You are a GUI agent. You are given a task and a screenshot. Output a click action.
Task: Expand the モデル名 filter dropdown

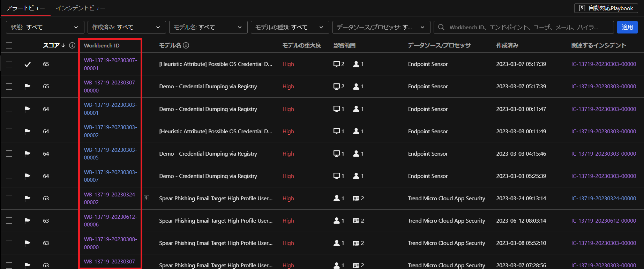[x=208, y=27]
